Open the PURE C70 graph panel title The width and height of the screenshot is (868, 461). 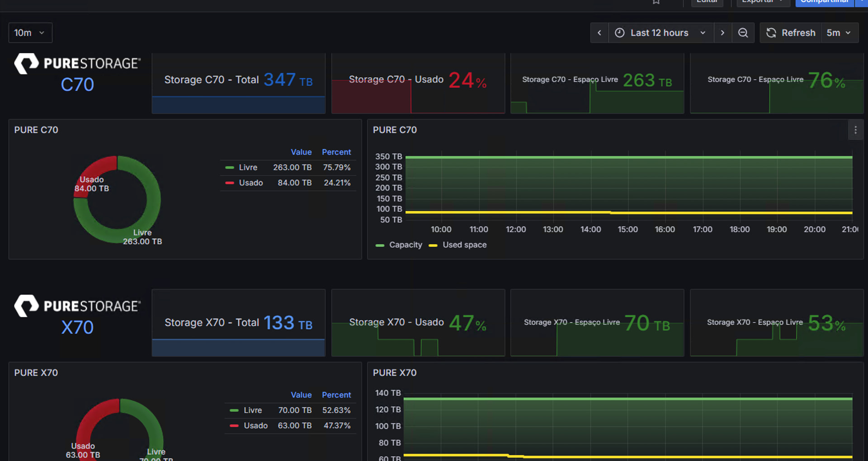pos(395,130)
